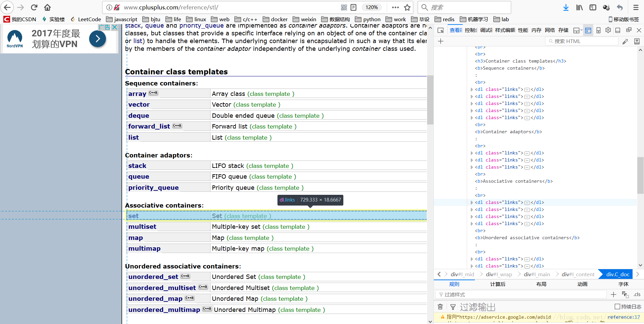
Task: Activate the devtools element picker
Action: (441, 30)
